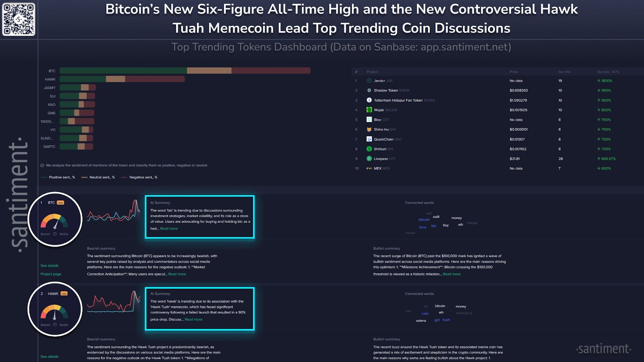The width and height of the screenshot is (644, 362).
Task: Click the Shina Inu fox icon
Action: (369, 130)
